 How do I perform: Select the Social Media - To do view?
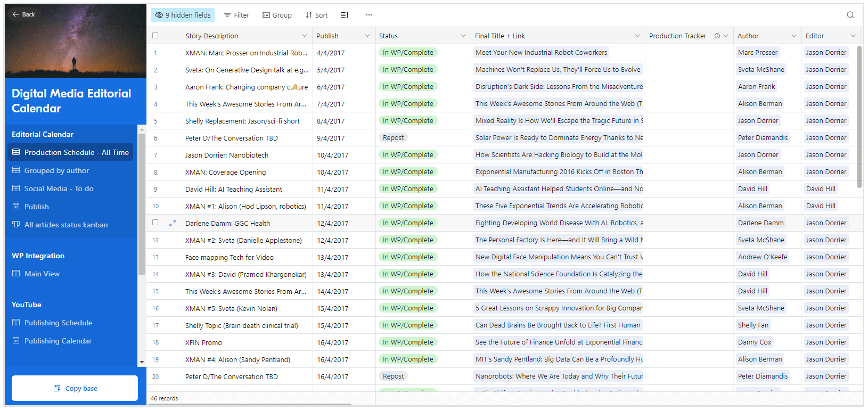click(59, 188)
